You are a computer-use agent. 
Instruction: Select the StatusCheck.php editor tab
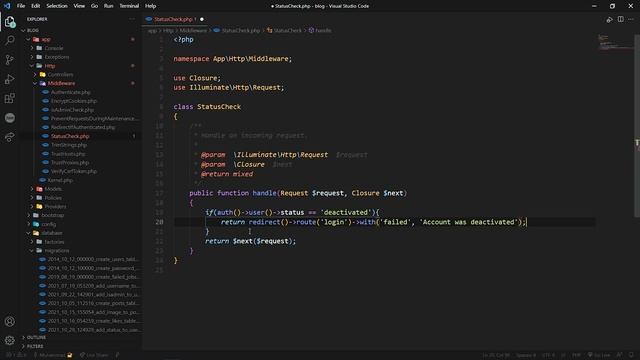[x=175, y=19]
